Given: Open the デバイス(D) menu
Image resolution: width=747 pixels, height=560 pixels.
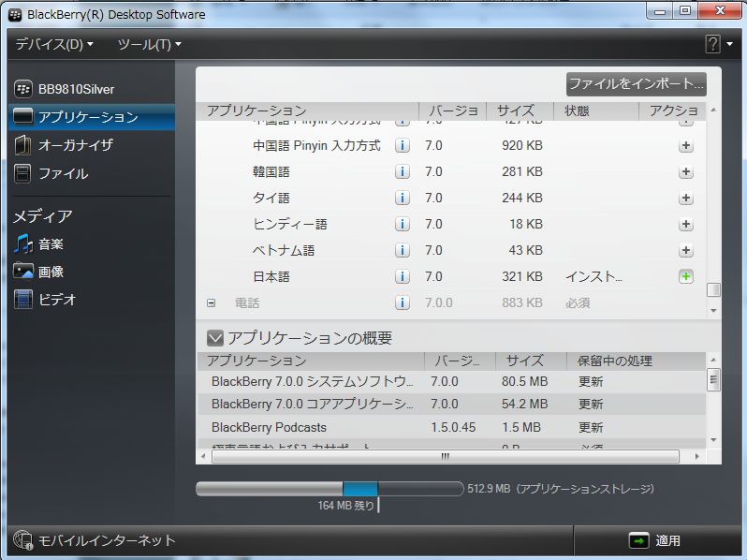Looking at the screenshot, I should 54,44.
